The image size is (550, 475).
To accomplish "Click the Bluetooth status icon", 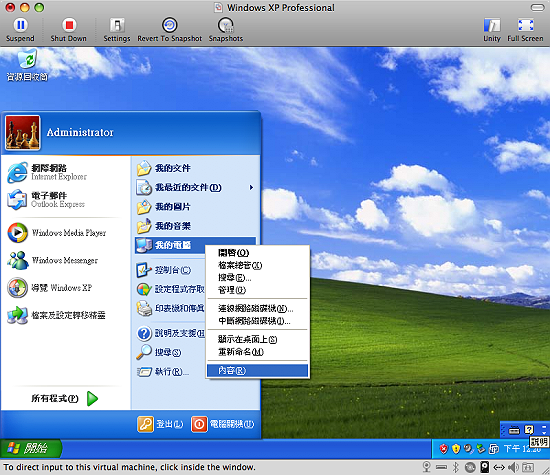I will coord(456,467).
